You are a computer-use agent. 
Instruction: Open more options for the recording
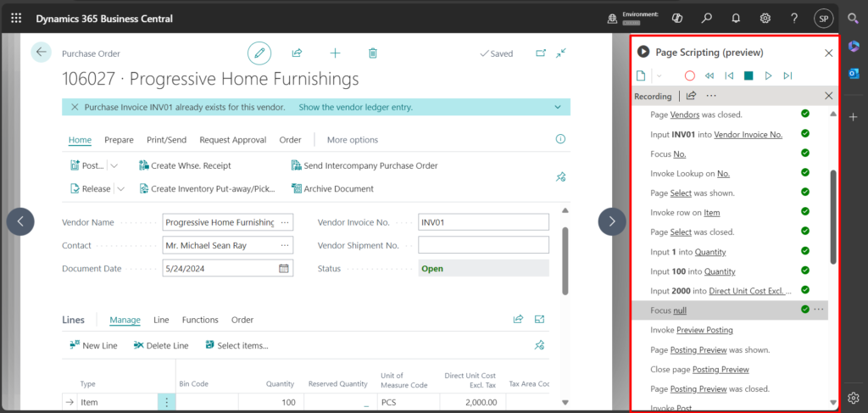click(711, 96)
